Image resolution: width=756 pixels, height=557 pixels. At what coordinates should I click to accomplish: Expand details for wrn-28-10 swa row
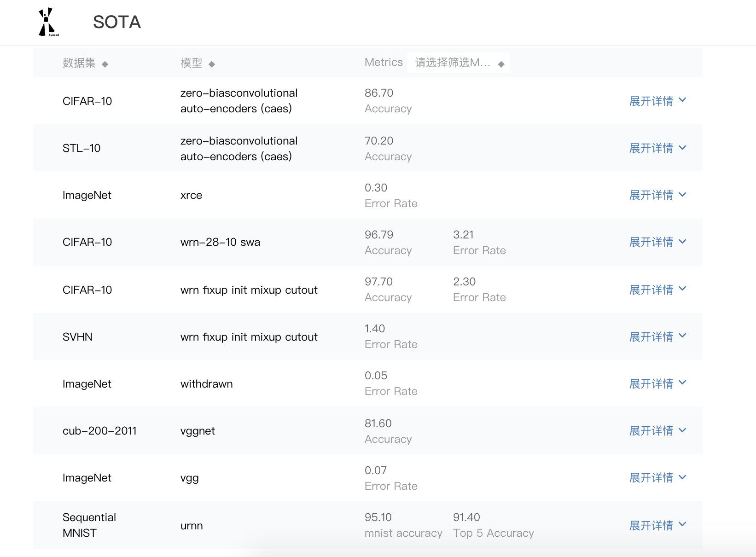coord(657,242)
